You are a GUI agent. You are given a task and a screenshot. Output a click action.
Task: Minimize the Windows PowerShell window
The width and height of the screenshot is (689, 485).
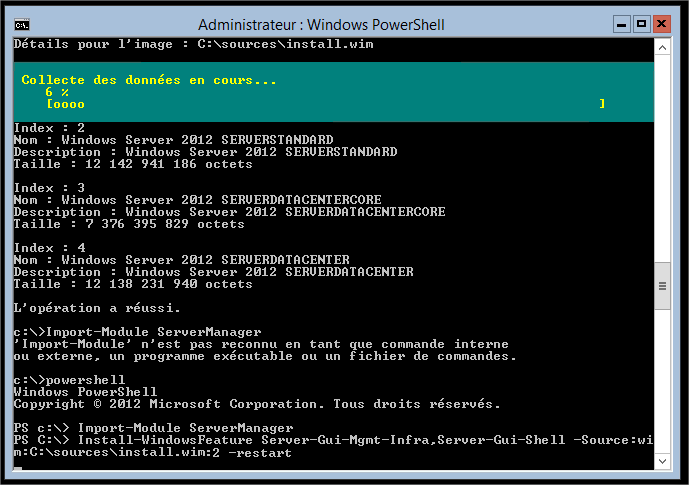click(x=622, y=24)
